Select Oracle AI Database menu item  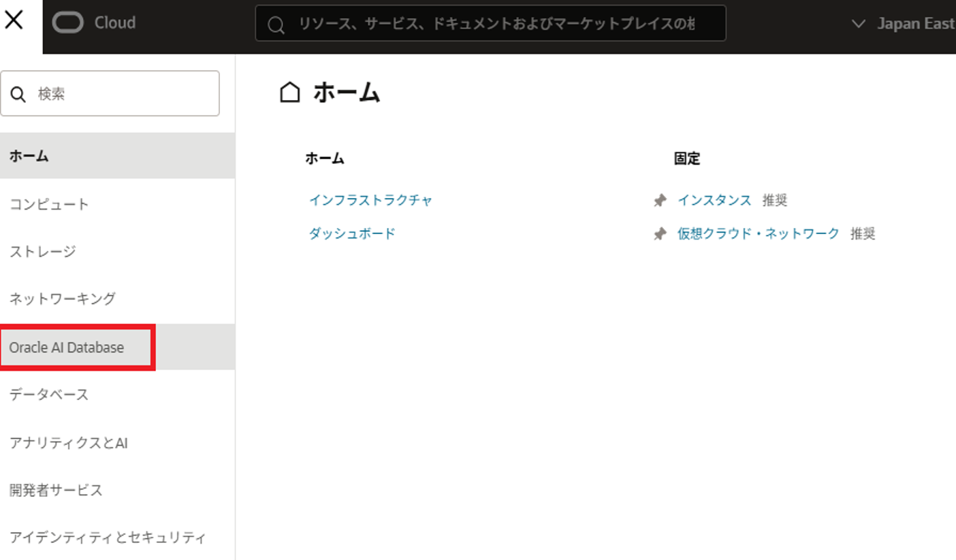click(x=67, y=348)
